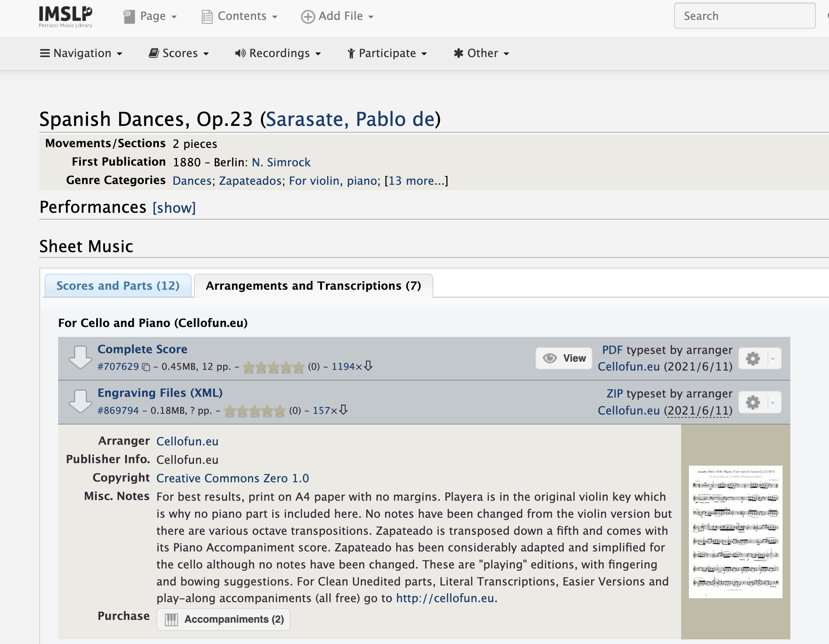Click file number #707629 link

(x=118, y=367)
